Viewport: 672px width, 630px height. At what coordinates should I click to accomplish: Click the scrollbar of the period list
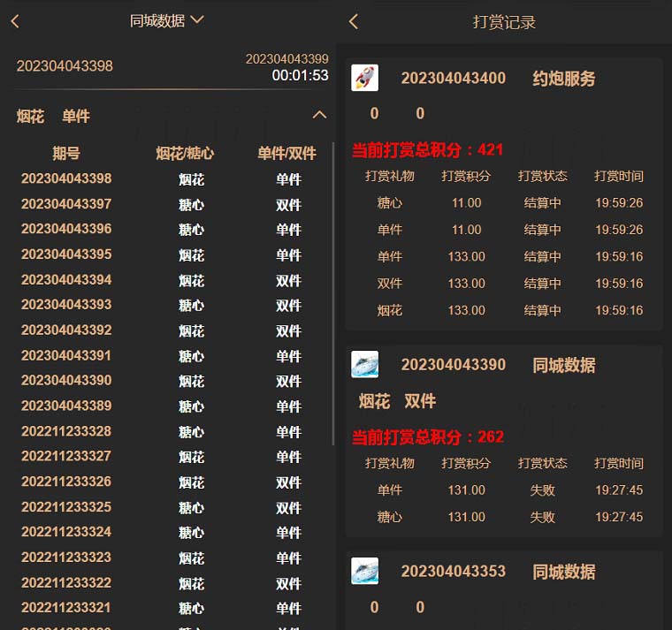(332, 292)
